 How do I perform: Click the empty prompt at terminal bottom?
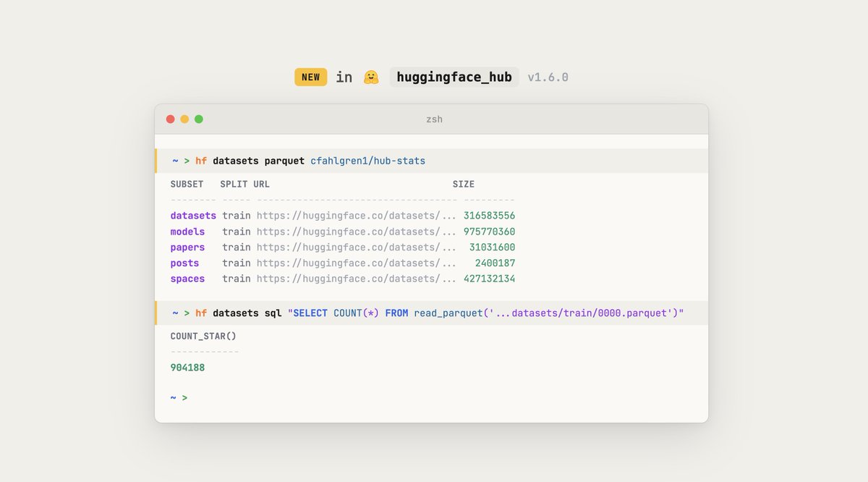pyautogui.click(x=179, y=398)
